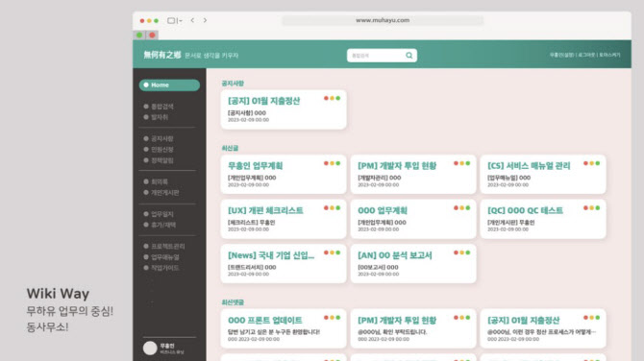
Task: Open the 000 업무계획 post
Action: tap(413, 219)
